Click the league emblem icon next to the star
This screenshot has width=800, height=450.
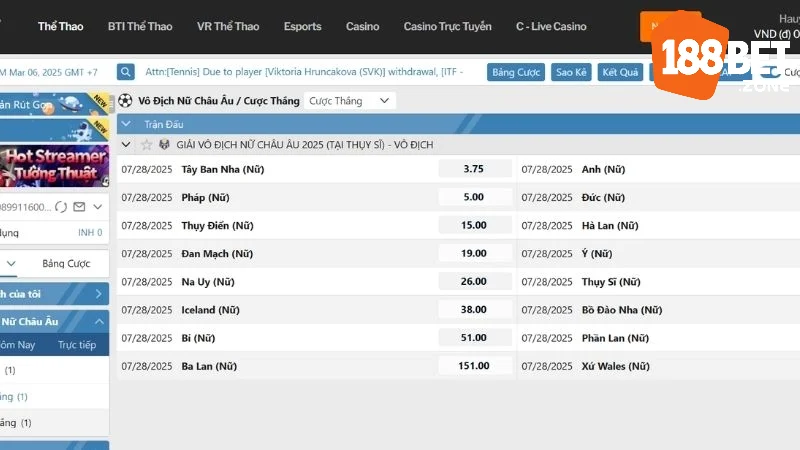(x=164, y=144)
